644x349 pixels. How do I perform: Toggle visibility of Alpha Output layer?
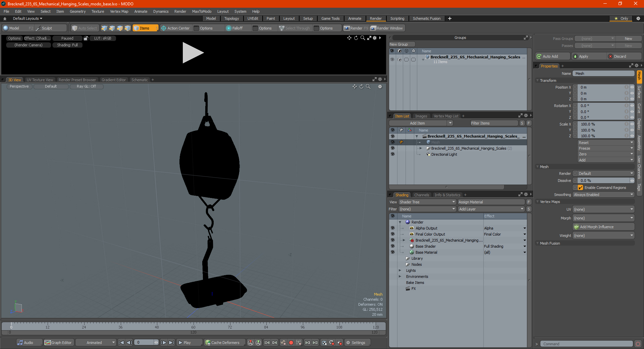click(x=392, y=228)
